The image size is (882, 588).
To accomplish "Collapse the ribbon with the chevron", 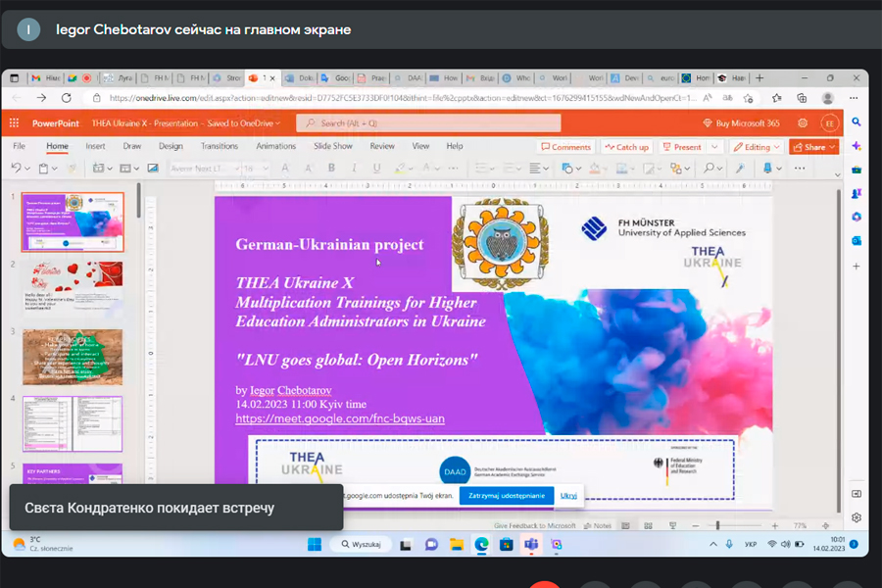I will (x=837, y=175).
